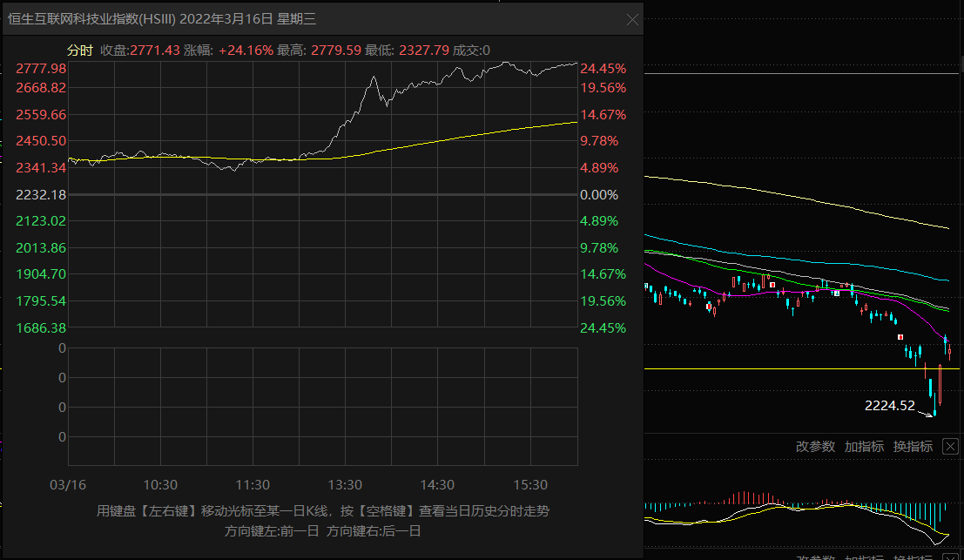Select the 分时 label in popup header

(80, 51)
